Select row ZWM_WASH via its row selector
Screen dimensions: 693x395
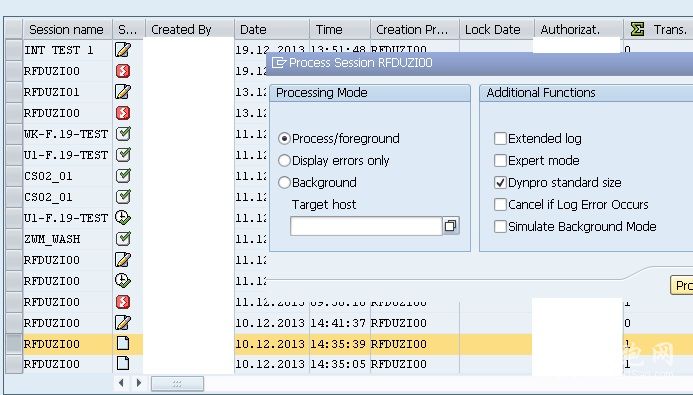pyautogui.click(x=14, y=239)
